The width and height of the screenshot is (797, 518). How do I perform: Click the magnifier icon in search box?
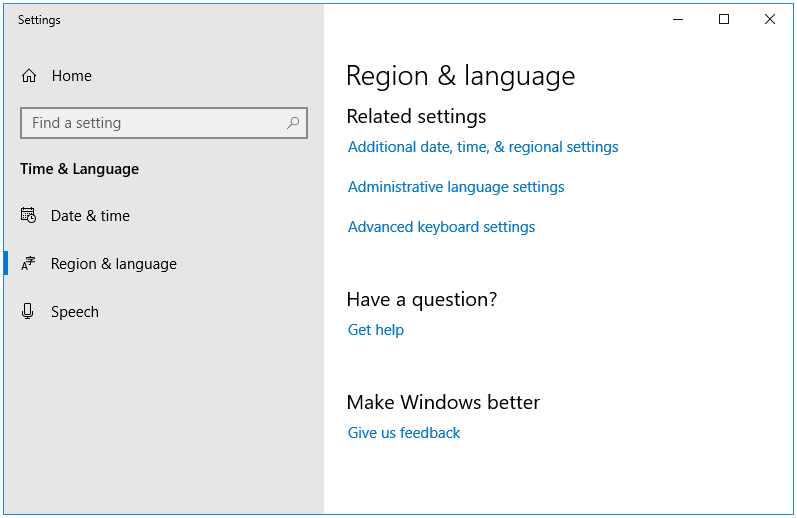click(x=293, y=123)
